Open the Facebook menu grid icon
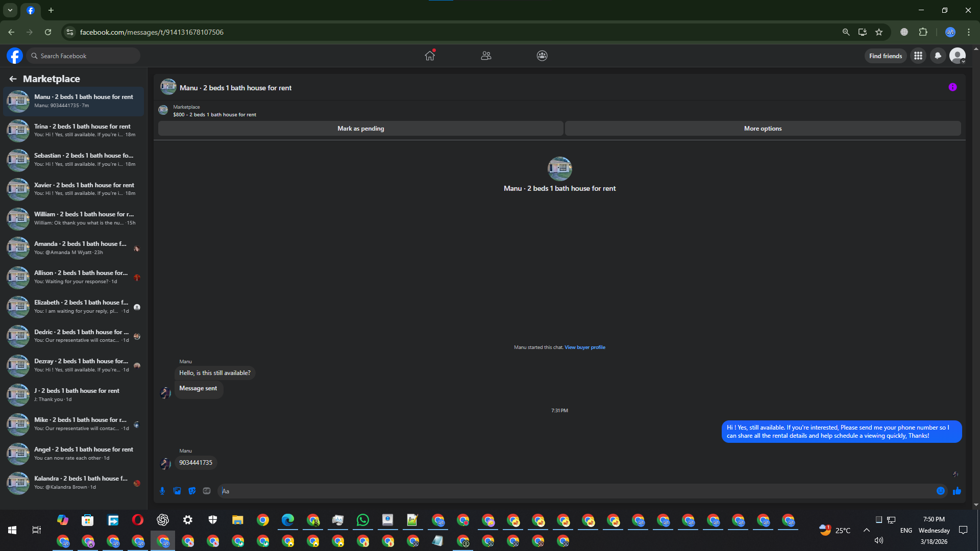Image resolution: width=980 pixels, height=551 pixels. pos(918,56)
